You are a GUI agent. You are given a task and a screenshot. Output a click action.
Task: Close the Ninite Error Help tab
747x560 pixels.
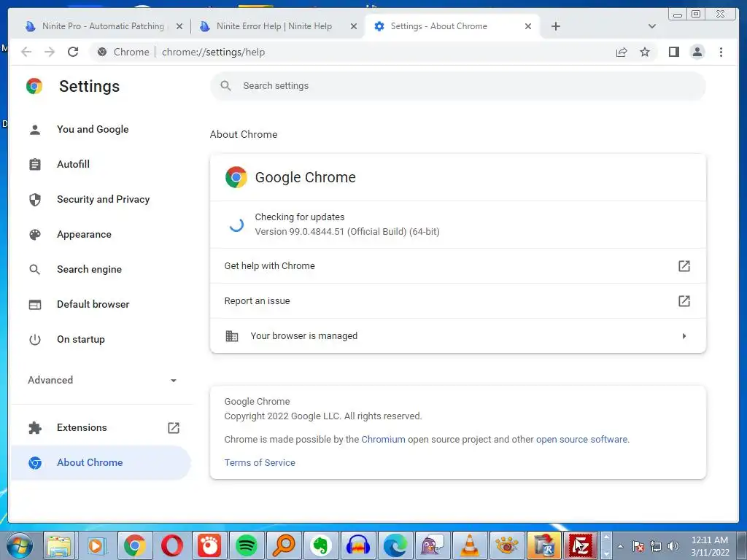[x=354, y=26]
